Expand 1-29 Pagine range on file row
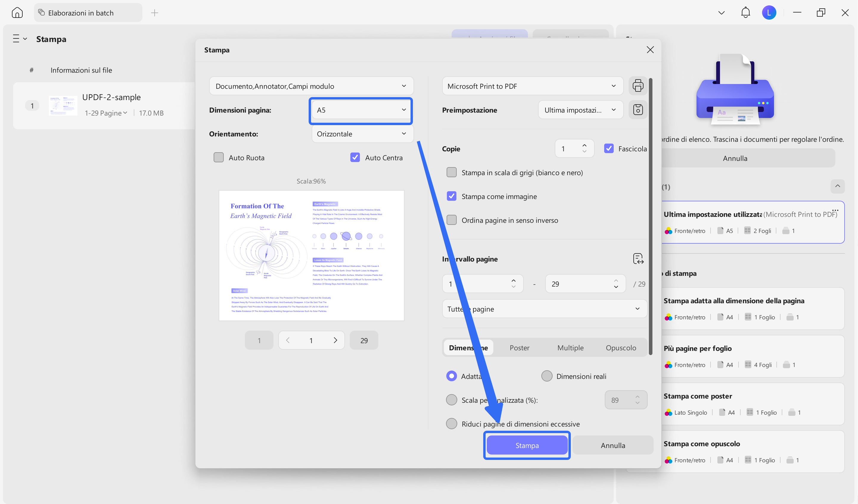858x504 pixels. coord(106,113)
